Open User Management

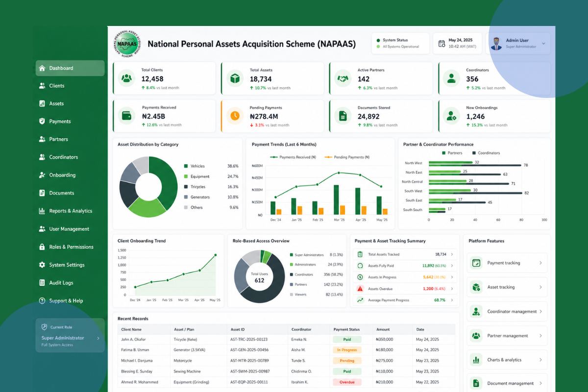pyautogui.click(x=70, y=229)
